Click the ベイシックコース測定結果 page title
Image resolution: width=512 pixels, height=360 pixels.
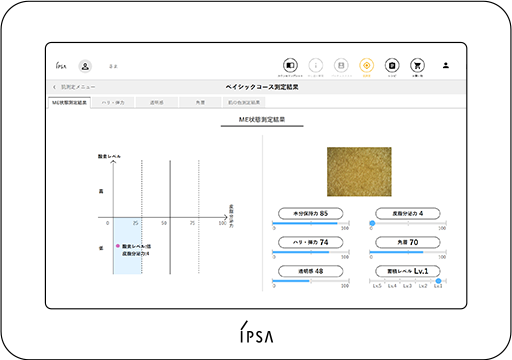[x=262, y=87]
